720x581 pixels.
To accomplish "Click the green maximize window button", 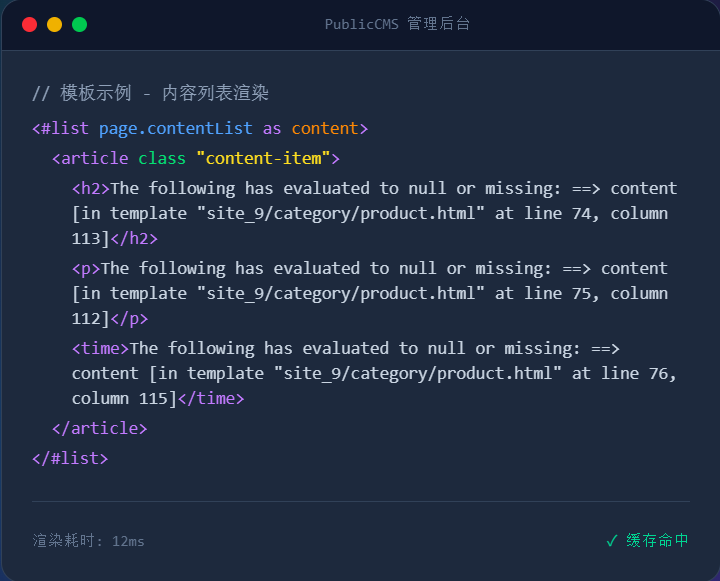I will [x=79, y=24].
